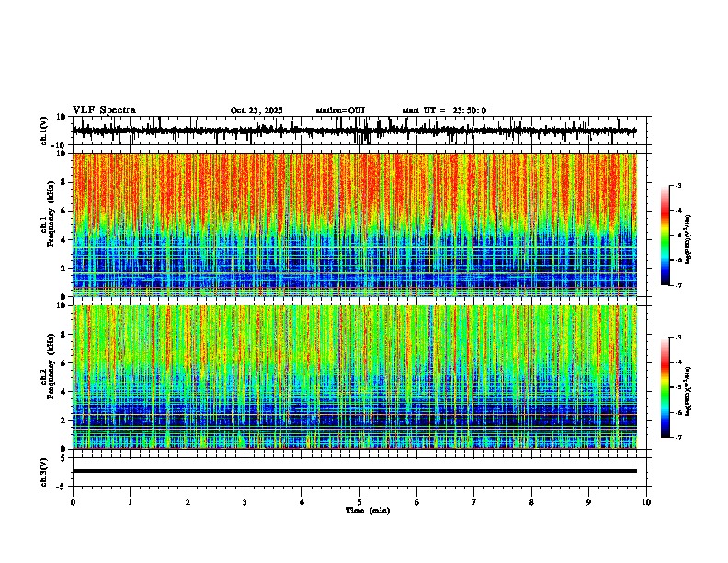
Task: Click the "station=OUI" label
Action: pos(340,110)
